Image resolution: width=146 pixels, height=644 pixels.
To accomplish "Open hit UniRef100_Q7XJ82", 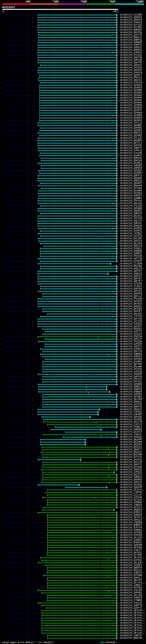I will coord(131,25).
